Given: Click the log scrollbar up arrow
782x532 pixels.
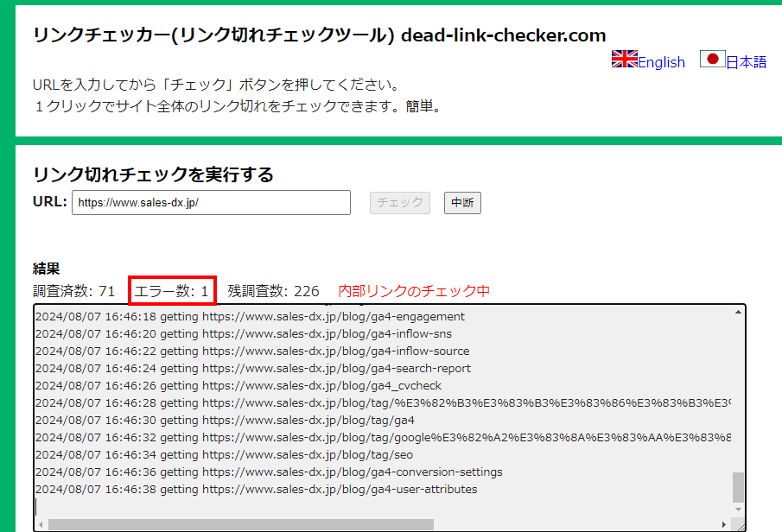Looking at the screenshot, I should (x=738, y=312).
